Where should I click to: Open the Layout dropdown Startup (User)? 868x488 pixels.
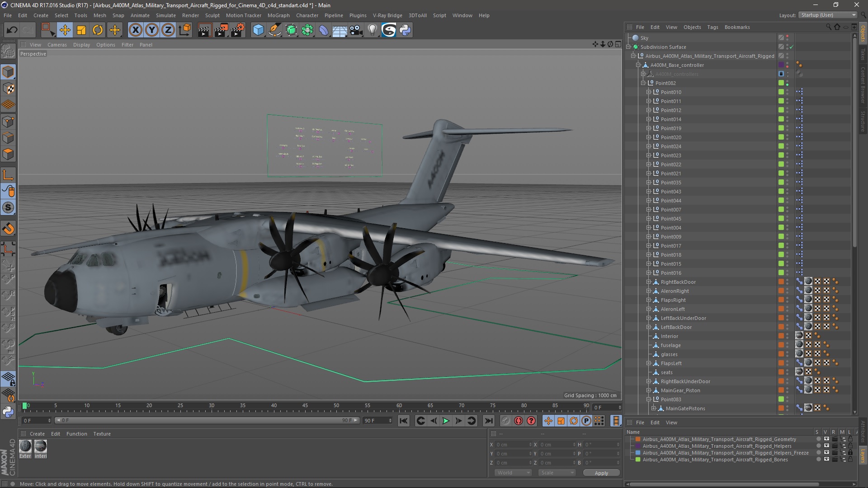828,15
